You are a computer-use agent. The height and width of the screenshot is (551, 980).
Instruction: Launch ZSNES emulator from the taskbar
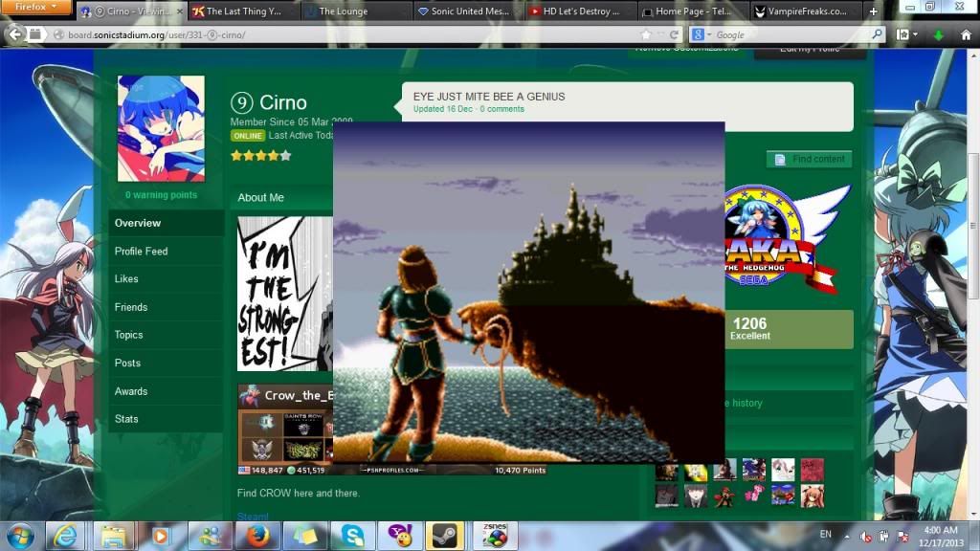[x=497, y=536]
